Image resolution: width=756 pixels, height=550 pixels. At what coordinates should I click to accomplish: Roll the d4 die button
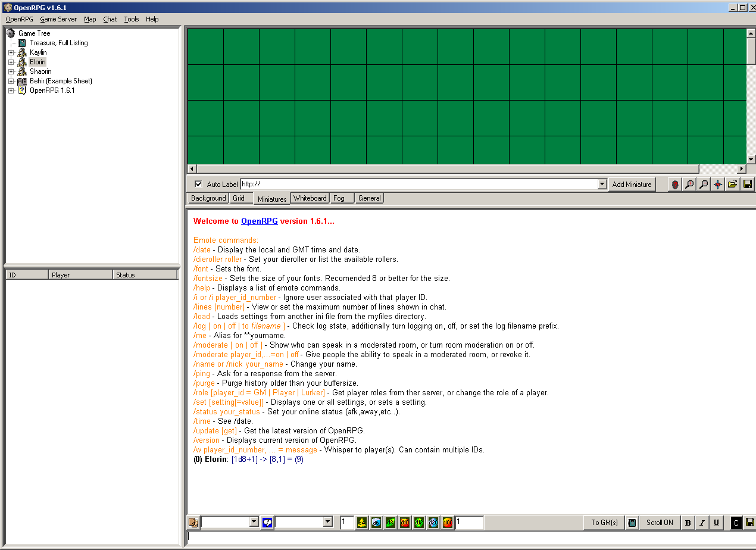[362, 523]
